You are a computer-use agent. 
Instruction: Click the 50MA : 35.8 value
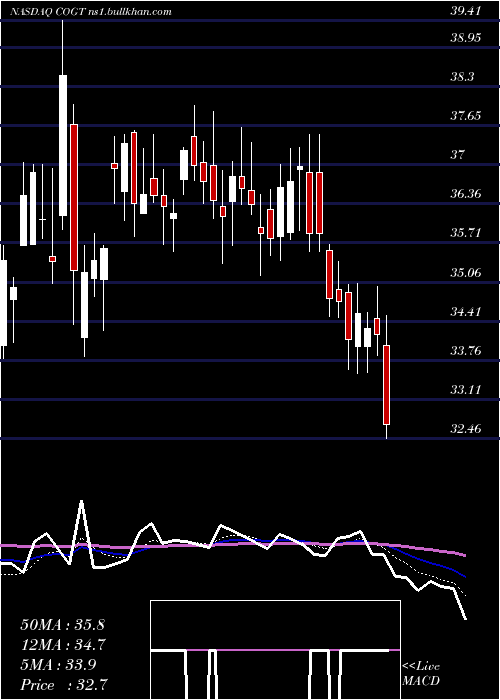pos(62,625)
